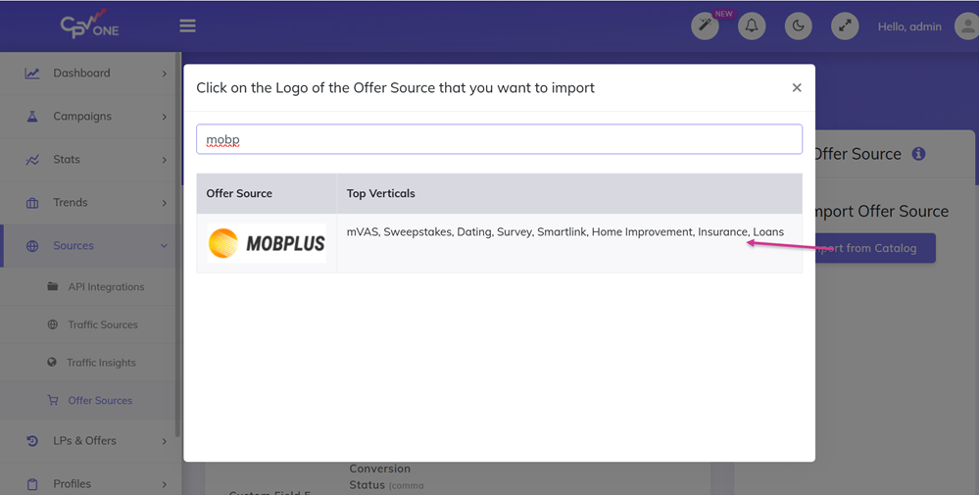Expand the Profiles menu chevron
Screen dimensions: 980x496
click(165, 485)
